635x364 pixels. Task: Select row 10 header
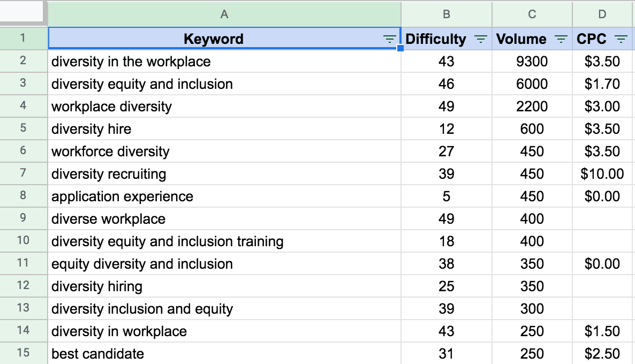tap(24, 241)
